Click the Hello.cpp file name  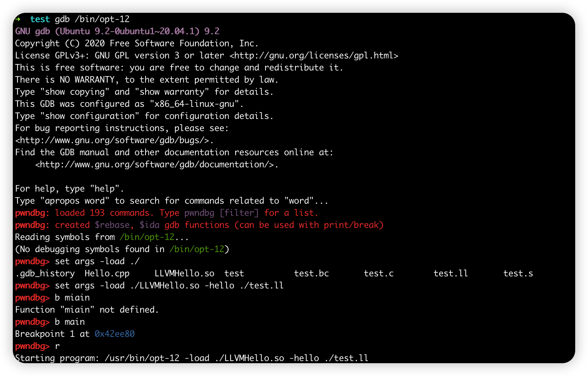point(107,273)
